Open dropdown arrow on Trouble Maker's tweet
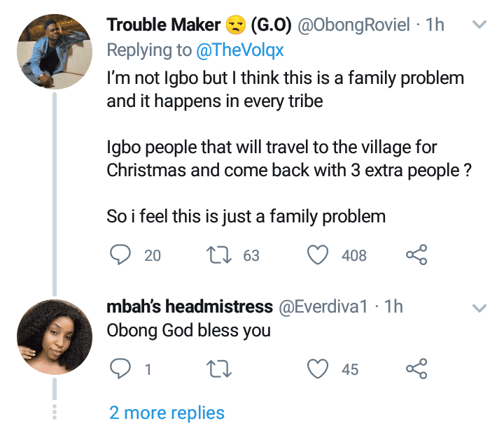 [x=480, y=25]
